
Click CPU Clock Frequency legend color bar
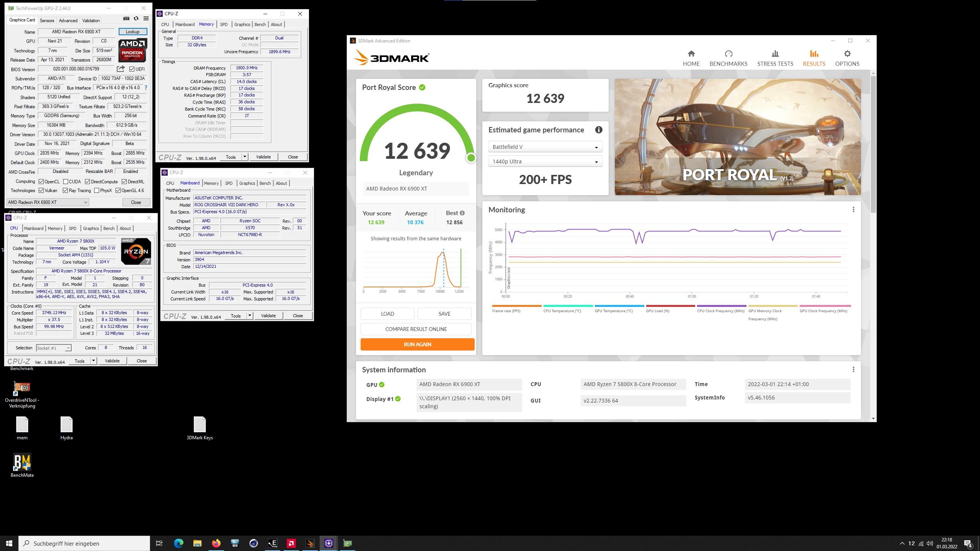[722, 306]
